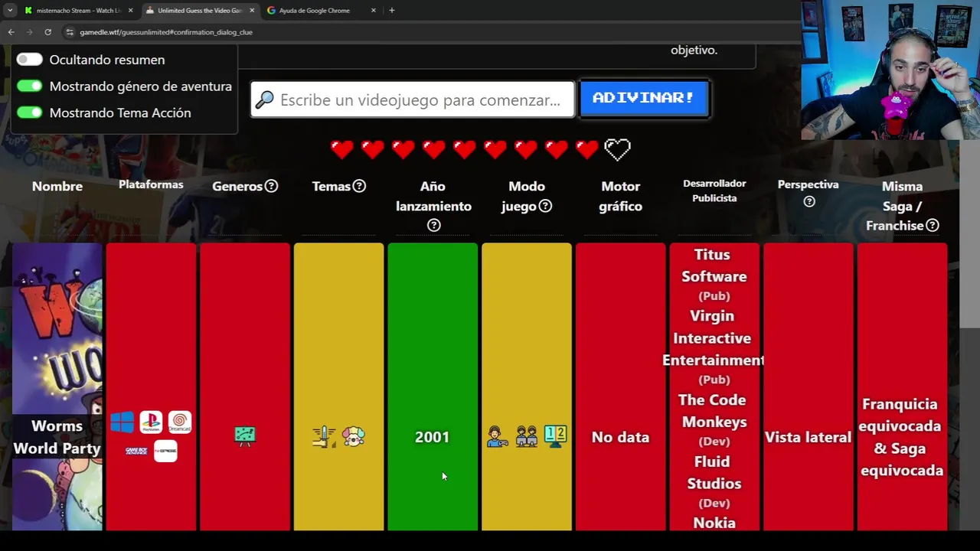Click the first red heart life icon

342,149
